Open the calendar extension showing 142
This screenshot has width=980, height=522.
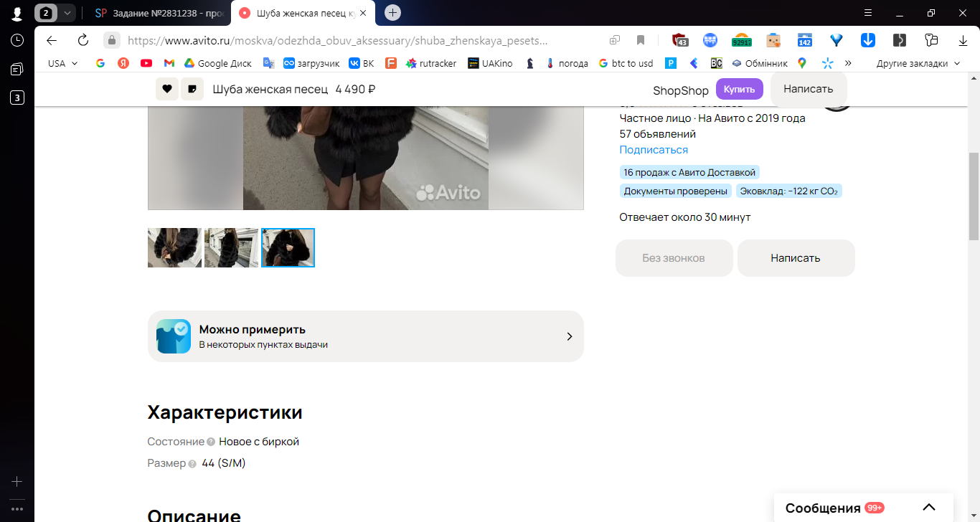(805, 40)
